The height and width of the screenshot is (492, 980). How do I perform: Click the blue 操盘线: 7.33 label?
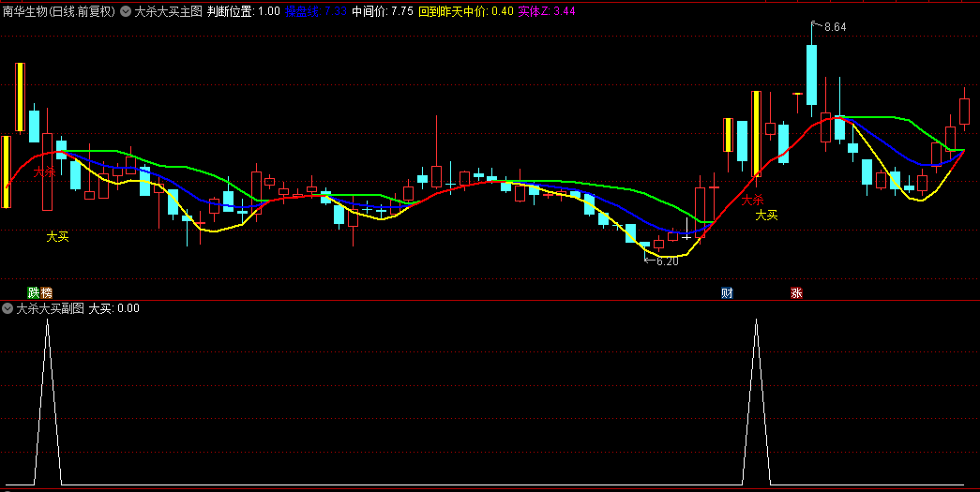click(x=316, y=11)
